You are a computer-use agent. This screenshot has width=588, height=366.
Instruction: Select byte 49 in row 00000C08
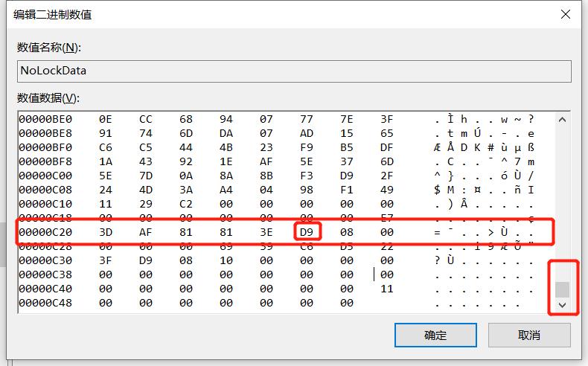tap(386, 190)
